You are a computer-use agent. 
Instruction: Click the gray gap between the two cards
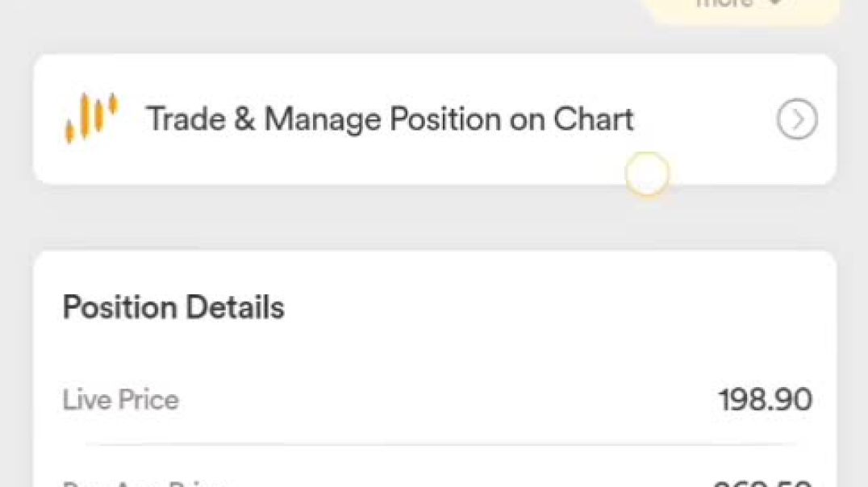(436, 218)
